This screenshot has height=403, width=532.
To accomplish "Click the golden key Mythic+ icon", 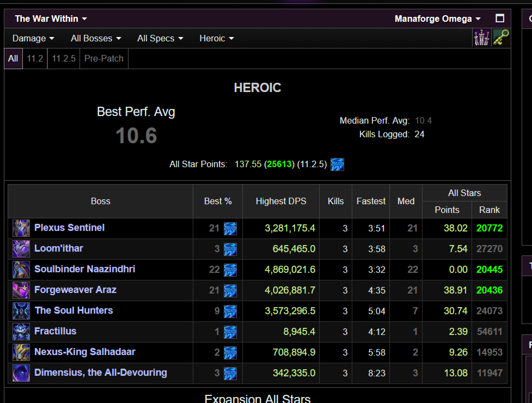I will (x=501, y=38).
